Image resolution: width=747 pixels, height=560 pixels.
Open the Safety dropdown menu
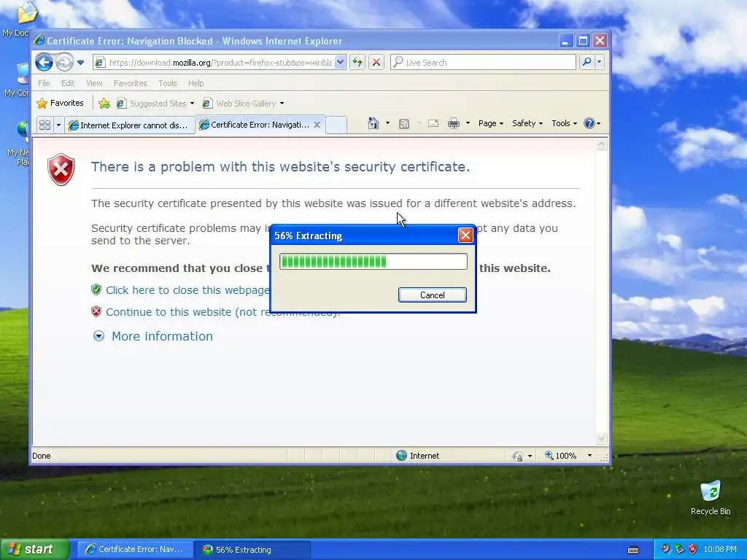tap(527, 123)
